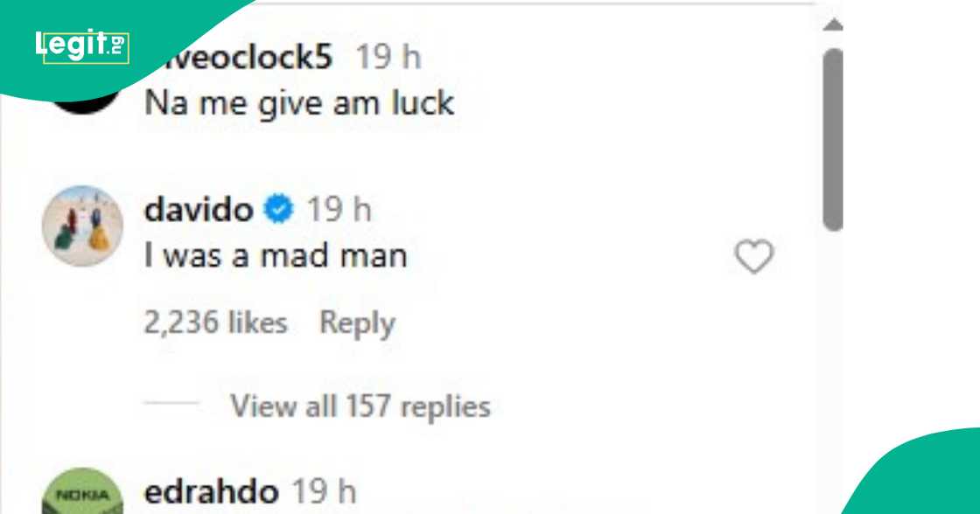980x514 pixels.
Task: Click davido's verified blue badge
Action: tap(279, 209)
